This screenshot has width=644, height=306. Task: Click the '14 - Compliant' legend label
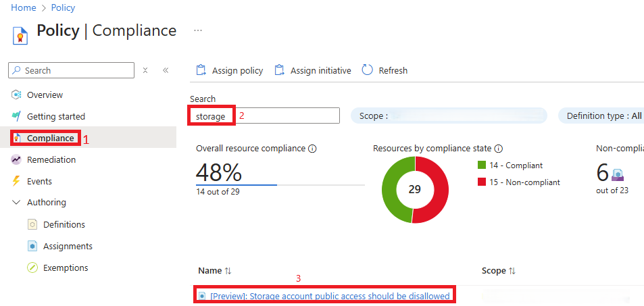tap(516, 165)
